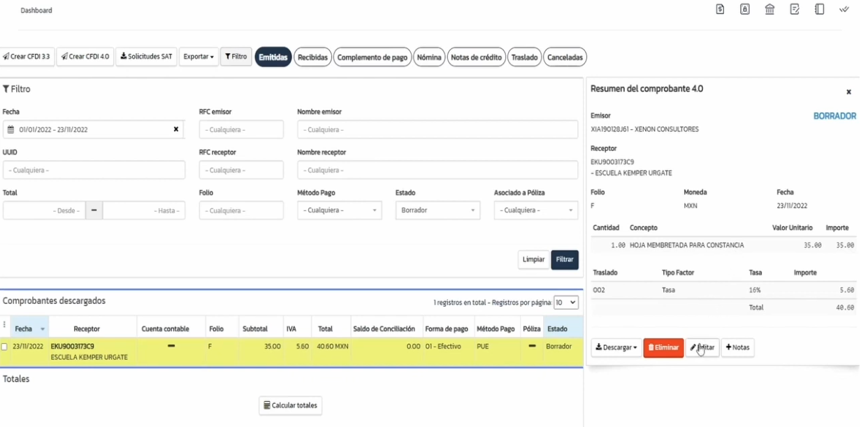868x427 pixels.
Task: Open the bank building icon
Action: [x=769, y=9]
